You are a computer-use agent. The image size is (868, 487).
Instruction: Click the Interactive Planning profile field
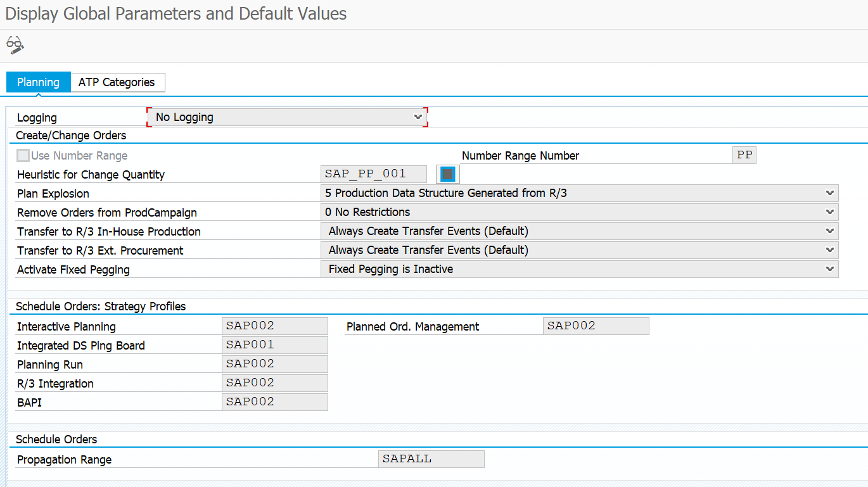(275, 326)
